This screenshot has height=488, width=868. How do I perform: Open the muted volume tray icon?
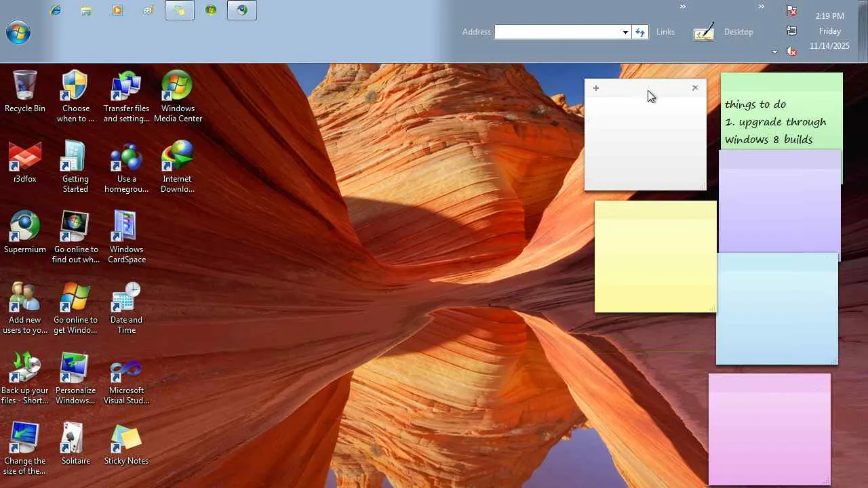coord(791,51)
